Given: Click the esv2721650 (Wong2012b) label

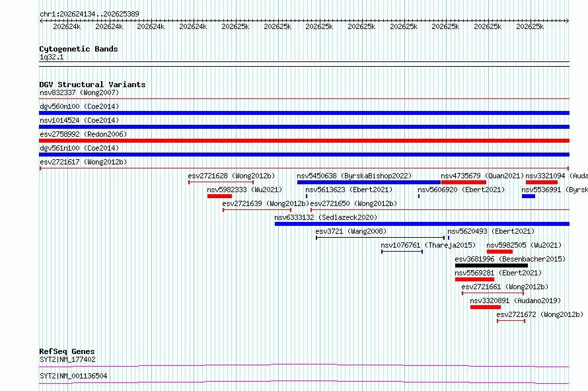Looking at the screenshot, I should click(x=353, y=203).
